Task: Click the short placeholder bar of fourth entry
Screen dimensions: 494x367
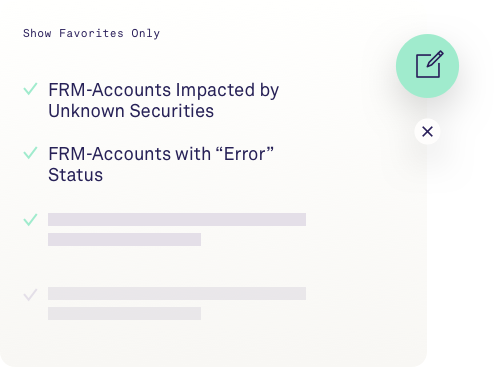Action: [124, 313]
